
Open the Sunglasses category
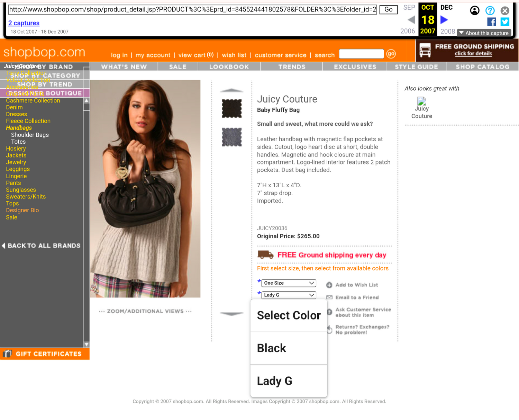pyautogui.click(x=21, y=190)
